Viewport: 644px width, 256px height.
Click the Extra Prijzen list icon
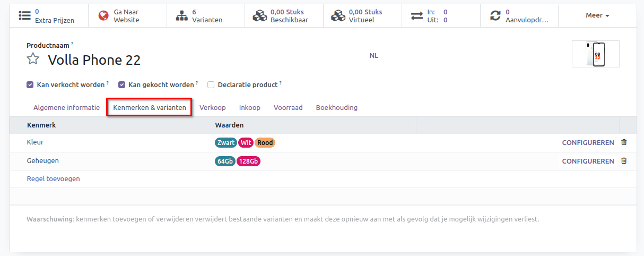click(24, 16)
